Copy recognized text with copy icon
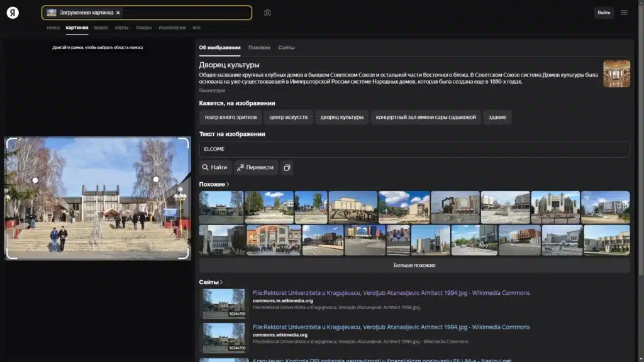The width and height of the screenshot is (644, 362). point(287,167)
